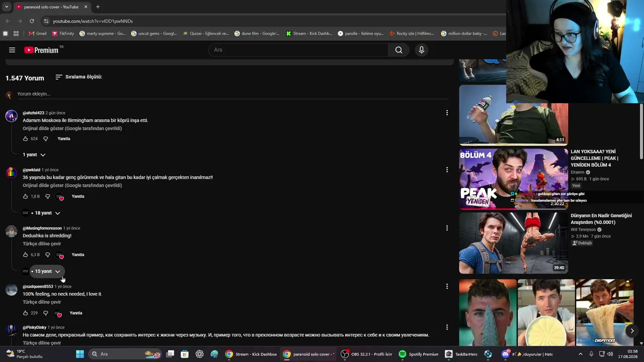Open Spotify Premium from the taskbar
The image size is (644, 362).
click(x=419, y=354)
